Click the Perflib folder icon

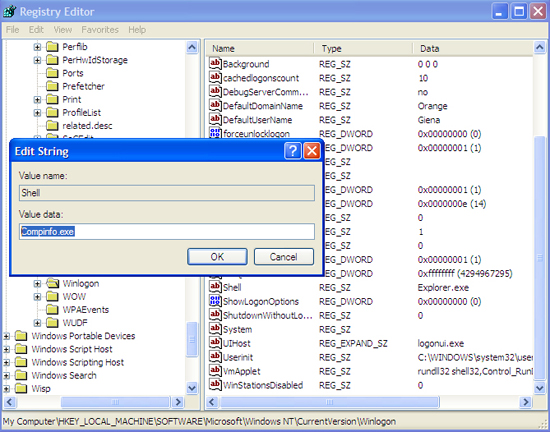pos(52,47)
